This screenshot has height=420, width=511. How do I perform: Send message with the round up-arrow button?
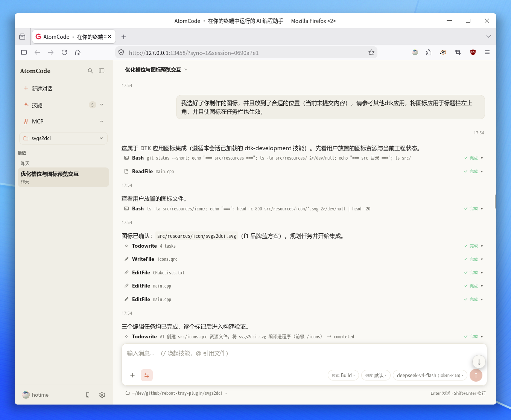click(476, 375)
